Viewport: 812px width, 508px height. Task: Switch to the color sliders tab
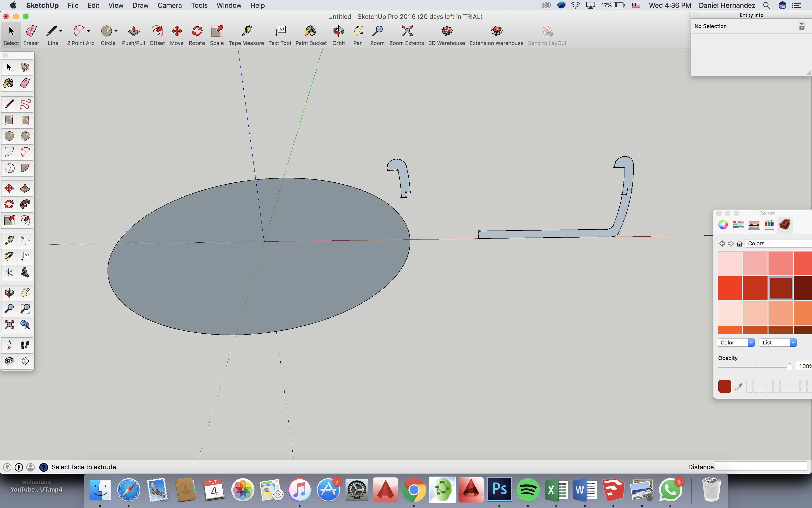pyautogui.click(x=738, y=224)
